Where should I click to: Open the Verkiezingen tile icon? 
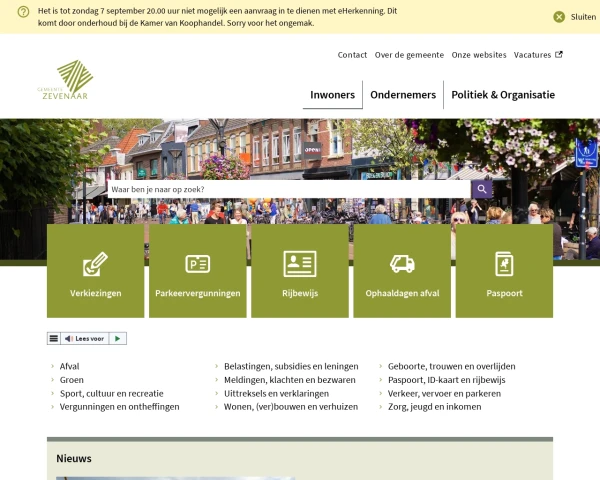pos(96,264)
